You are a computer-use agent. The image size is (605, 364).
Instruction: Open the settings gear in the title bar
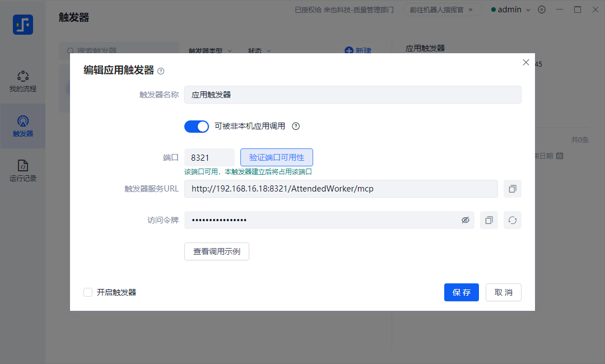coord(541,10)
